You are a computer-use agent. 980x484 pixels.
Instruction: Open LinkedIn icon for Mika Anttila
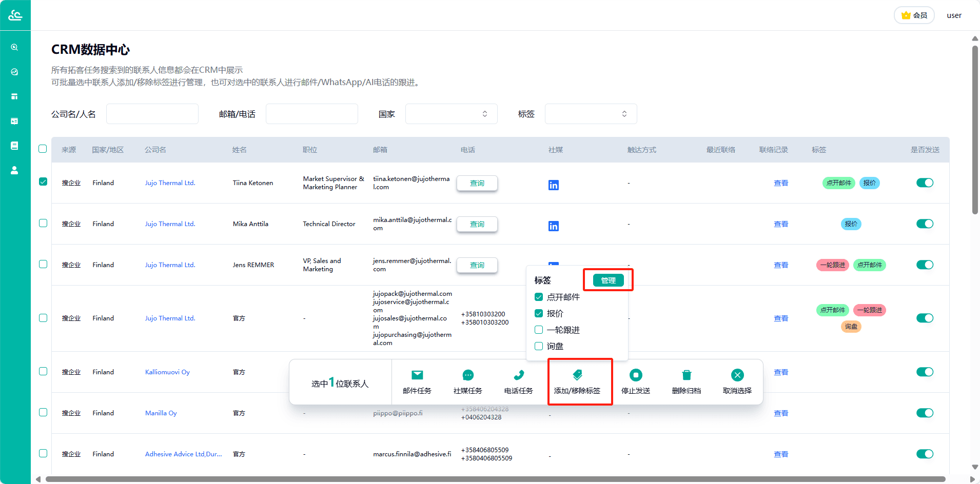click(554, 226)
